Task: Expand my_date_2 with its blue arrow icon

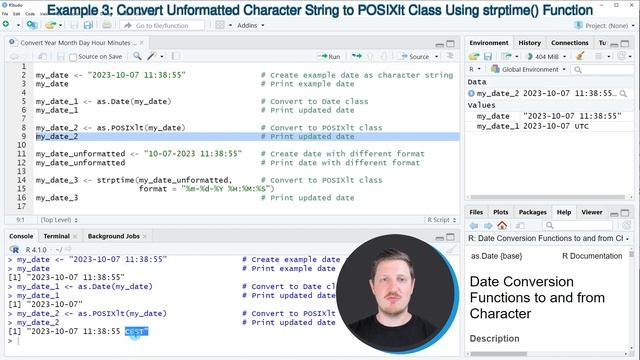Action: coord(471,93)
